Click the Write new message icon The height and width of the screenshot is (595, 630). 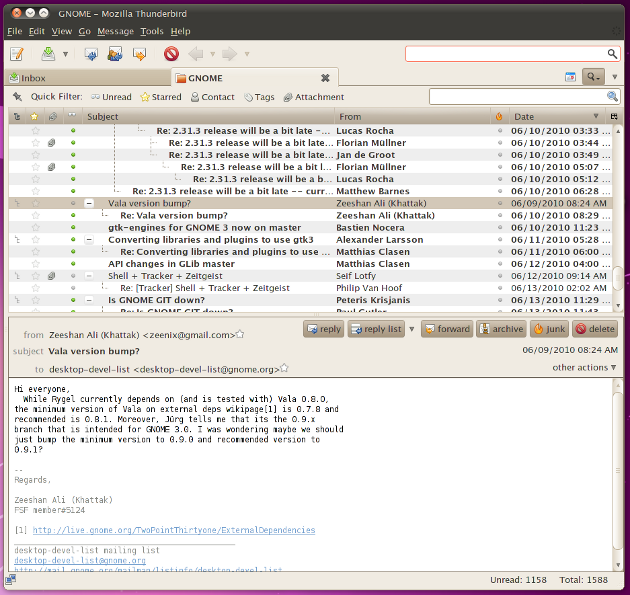17,54
